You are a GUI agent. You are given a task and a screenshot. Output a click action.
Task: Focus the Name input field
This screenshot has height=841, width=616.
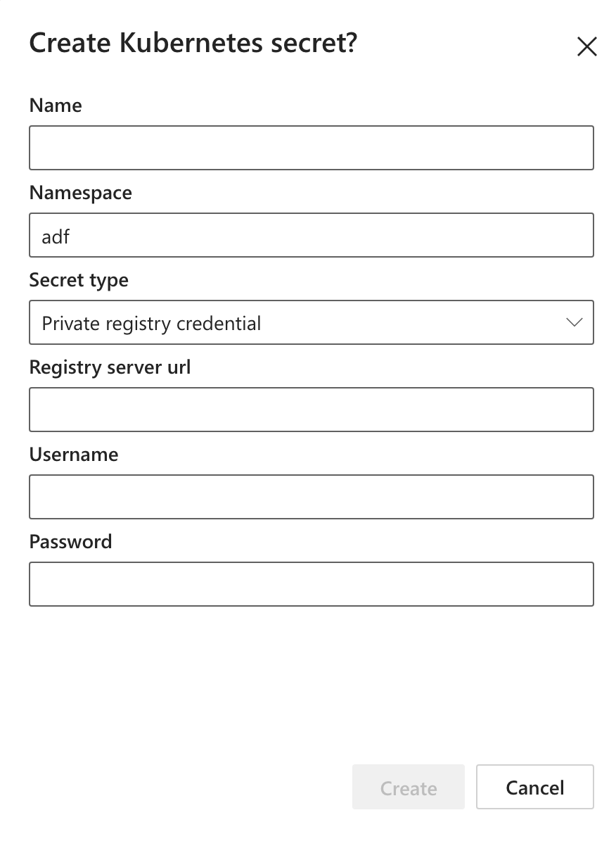click(311, 148)
